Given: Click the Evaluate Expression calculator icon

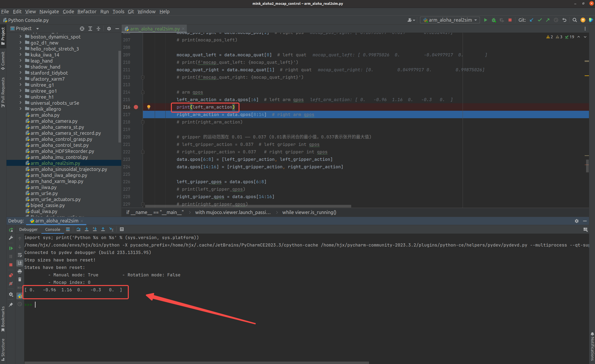Looking at the screenshot, I should [x=122, y=229].
